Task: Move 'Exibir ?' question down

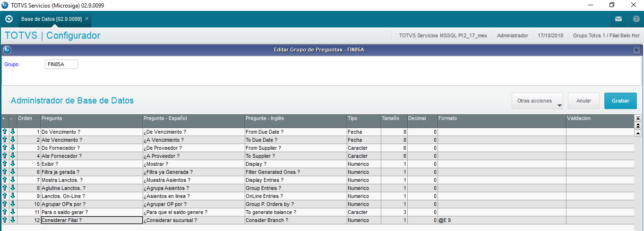Action: (13, 164)
